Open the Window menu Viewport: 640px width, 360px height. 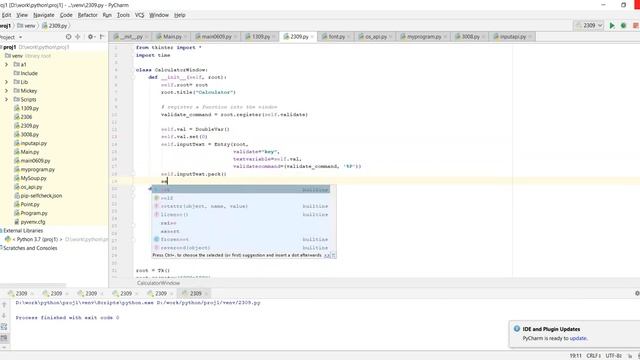click(159, 15)
